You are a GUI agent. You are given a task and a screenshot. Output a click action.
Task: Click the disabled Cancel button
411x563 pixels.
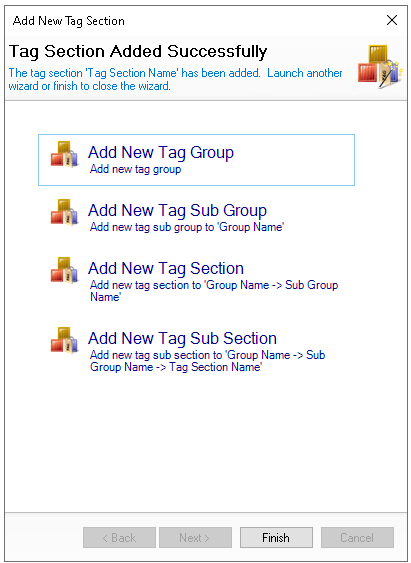[357, 538]
